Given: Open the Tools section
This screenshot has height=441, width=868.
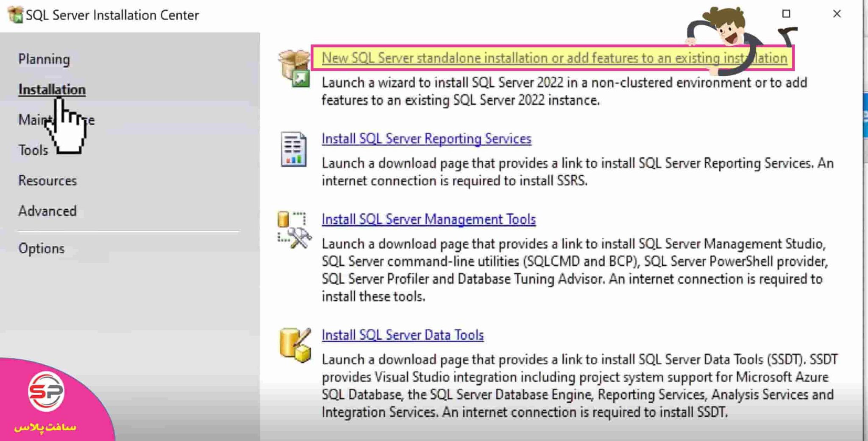Looking at the screenshot, I should [x=33, y=150].
